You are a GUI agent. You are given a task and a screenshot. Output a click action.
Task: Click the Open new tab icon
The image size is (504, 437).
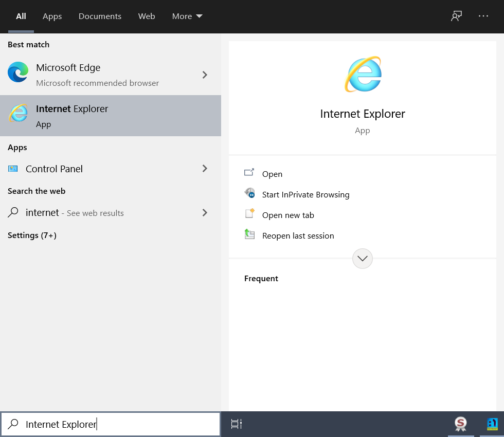pyautogui.click(x=250, y=213)
